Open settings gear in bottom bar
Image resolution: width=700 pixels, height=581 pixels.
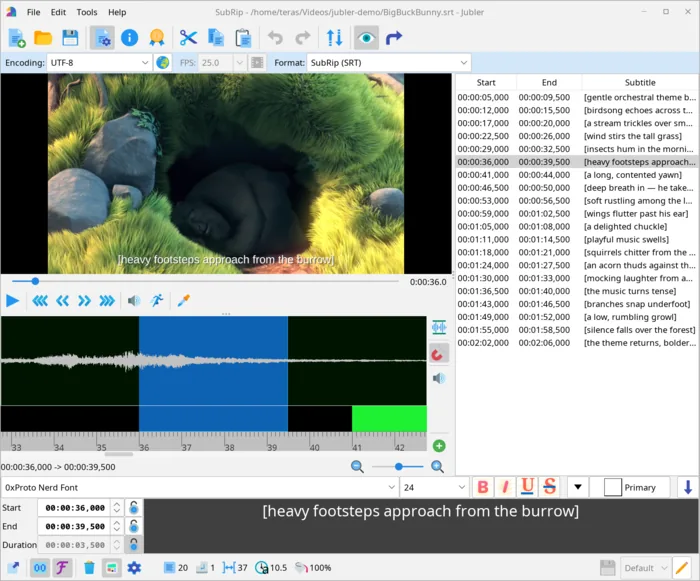point(134,568)
